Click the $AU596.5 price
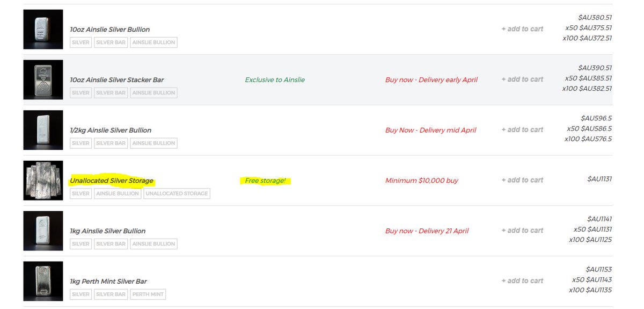Image resolution: width=644 pixels, height=309 pixels. click(596, 118)
